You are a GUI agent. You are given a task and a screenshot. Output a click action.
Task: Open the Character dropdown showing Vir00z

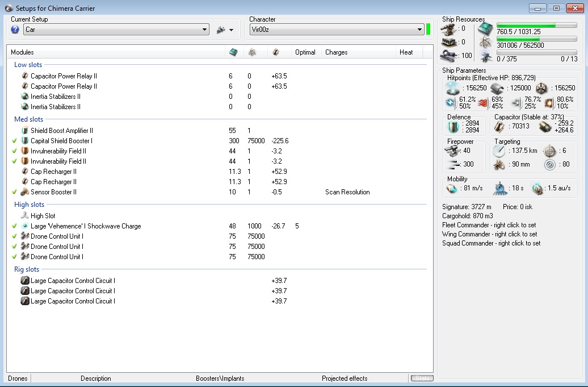pos(337,30)
